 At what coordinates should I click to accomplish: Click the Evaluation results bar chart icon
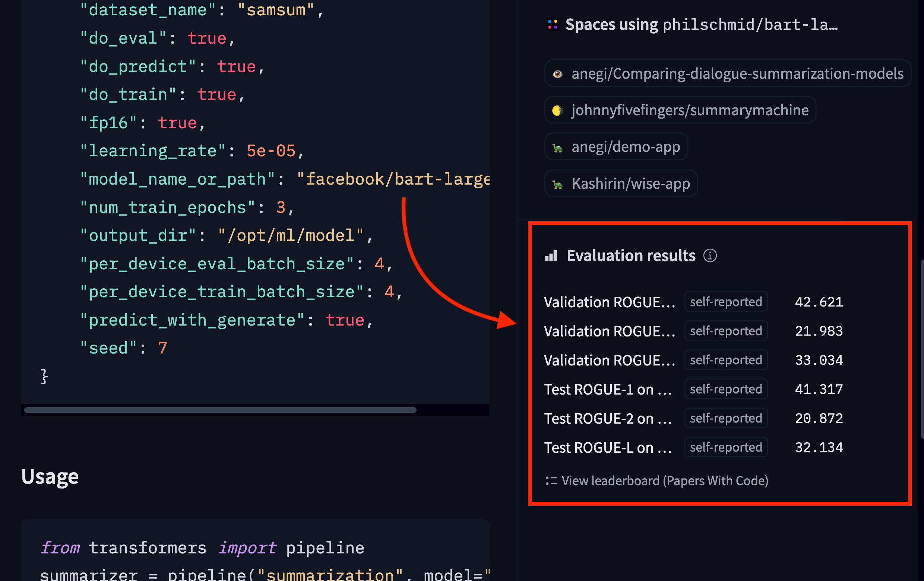click(551, 256)
